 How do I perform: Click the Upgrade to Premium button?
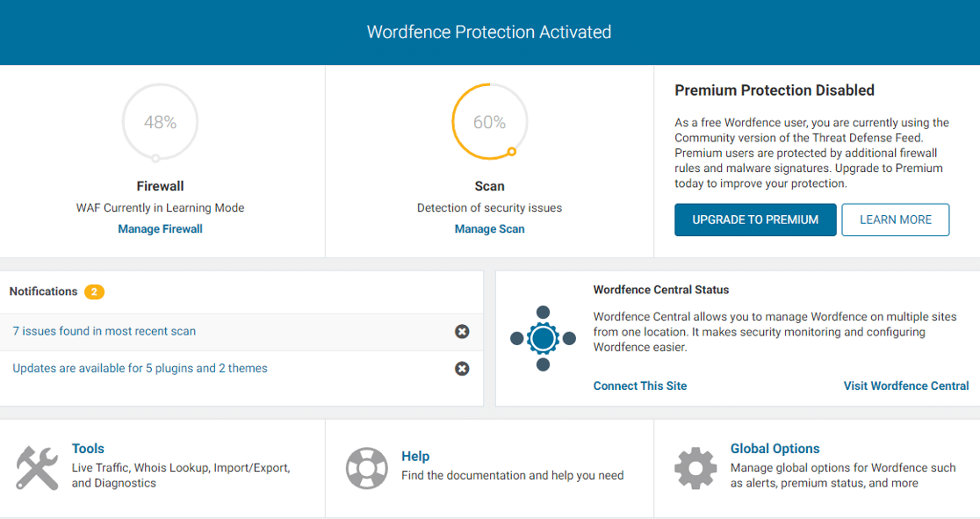[x=755, y=220]
